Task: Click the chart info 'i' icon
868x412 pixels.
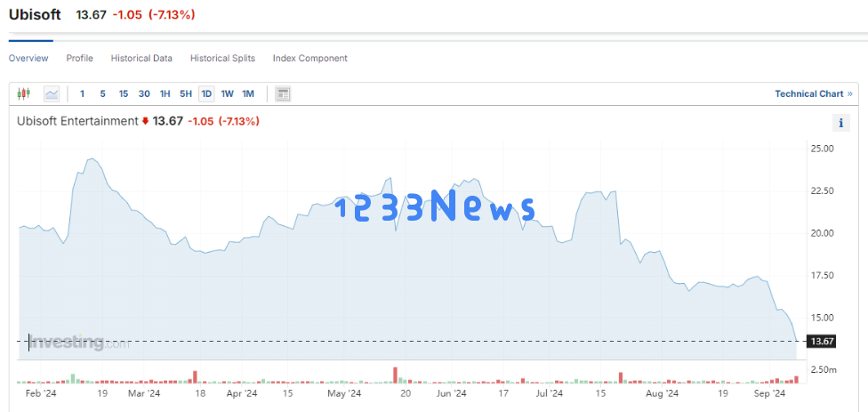Action: coord(841,123)
